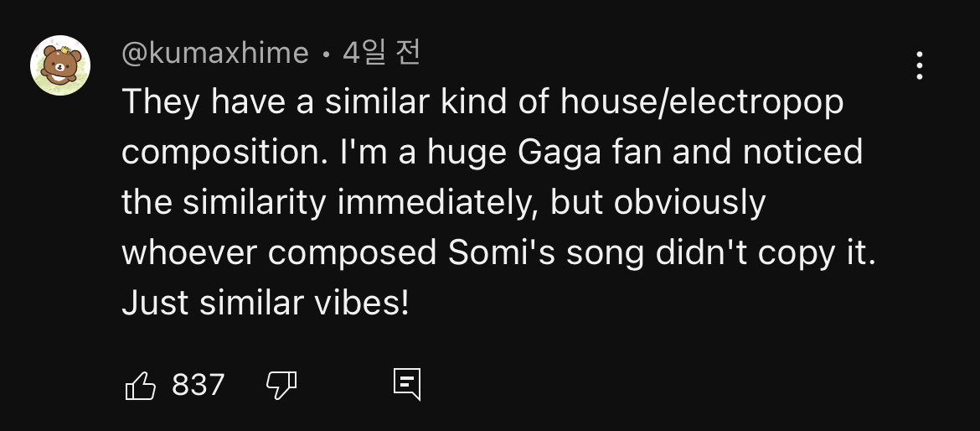Visit the @kumaxhime channel username link

215,54
